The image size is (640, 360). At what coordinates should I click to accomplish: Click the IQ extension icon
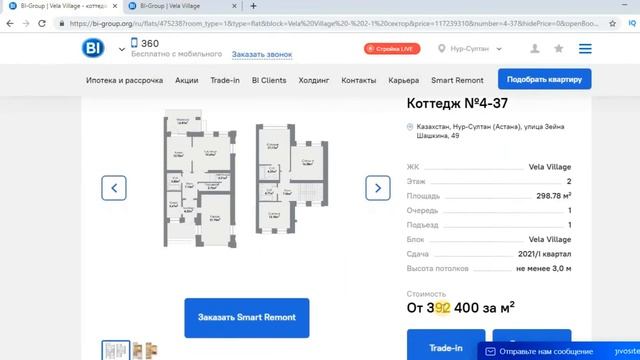tap(632, 24)
